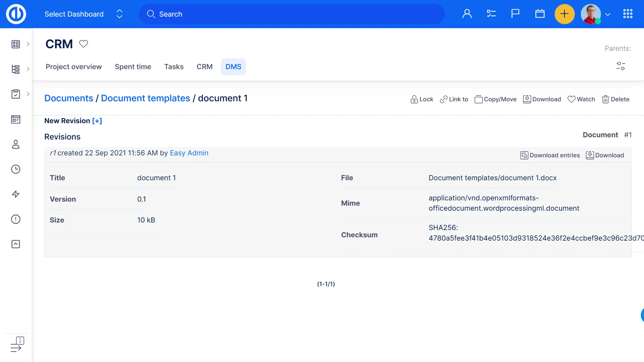Click the task checklist icon in header
This screenshot has width=644, height=362.
tap(491, 14)
